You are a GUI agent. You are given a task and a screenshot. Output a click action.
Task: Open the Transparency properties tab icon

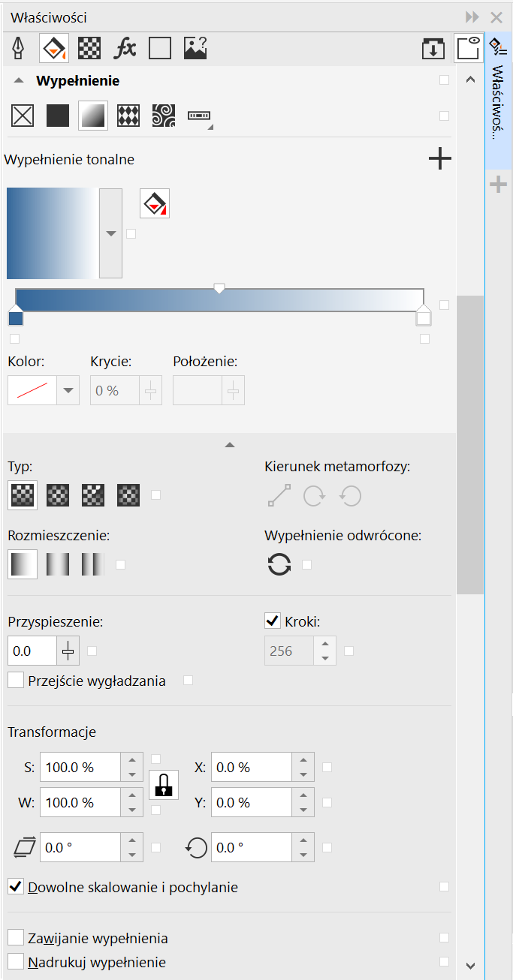point(90,49)
